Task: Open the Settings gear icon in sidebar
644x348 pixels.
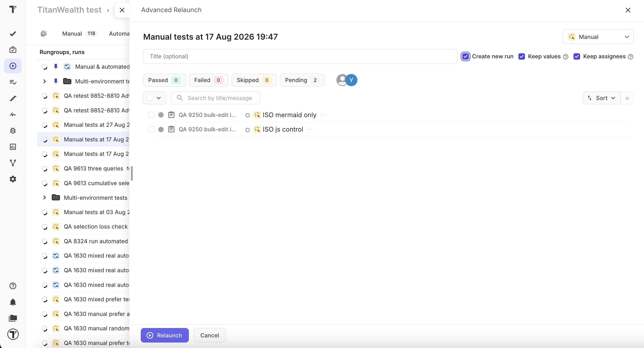Action: (x=13, y=179)
